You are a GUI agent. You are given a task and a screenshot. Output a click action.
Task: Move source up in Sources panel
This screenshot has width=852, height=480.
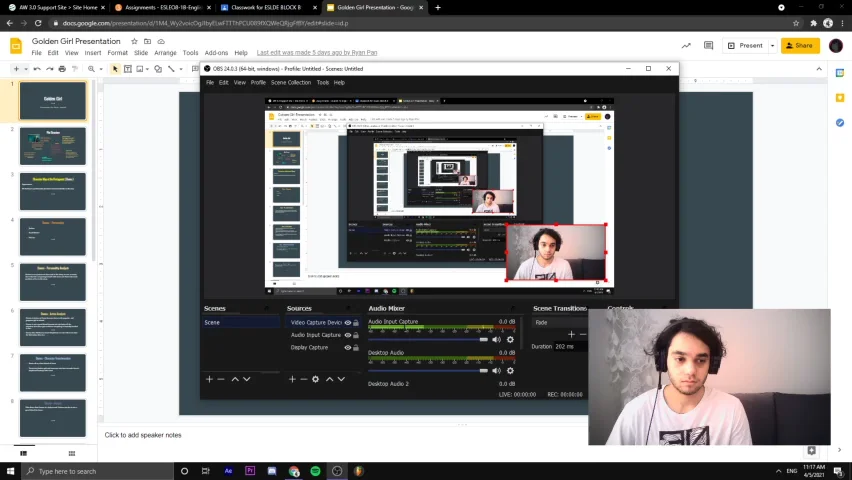[329, 379]
